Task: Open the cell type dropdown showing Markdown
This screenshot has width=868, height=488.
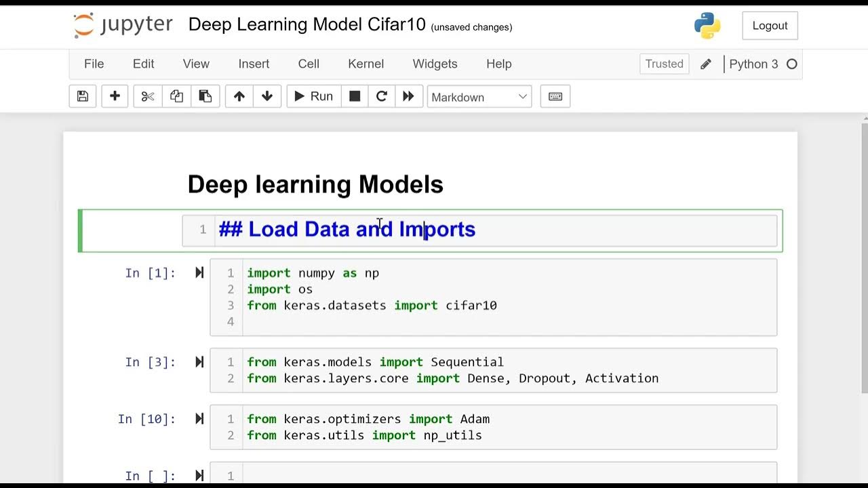Action: [479, 97]
